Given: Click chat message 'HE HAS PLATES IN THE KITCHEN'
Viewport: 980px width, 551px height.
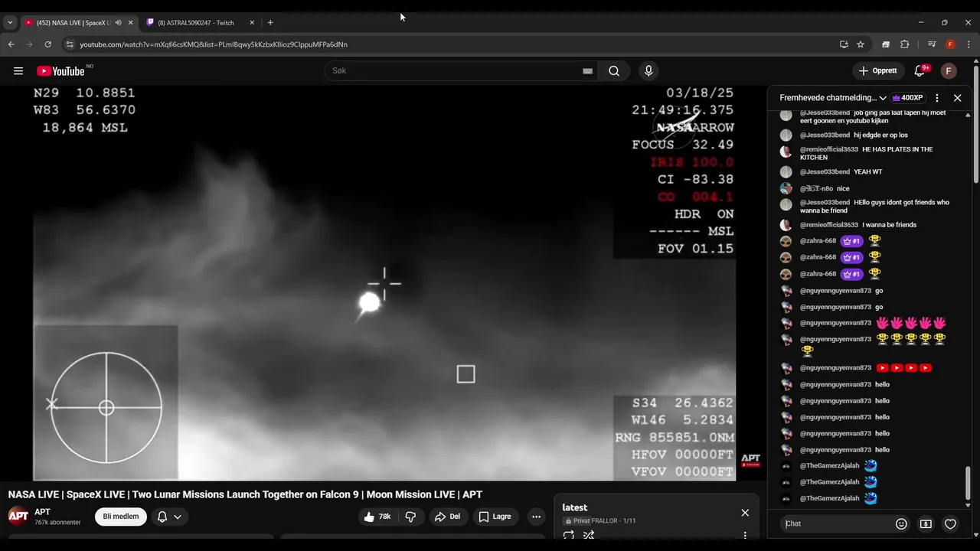Looking at the screenshot, I should coord(867,153).
